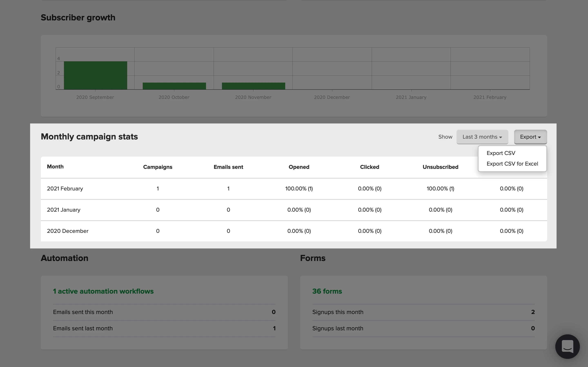Viewport: 588px width, 367px height.
Task: Open the 36 forms link
Action: (327, 291)
